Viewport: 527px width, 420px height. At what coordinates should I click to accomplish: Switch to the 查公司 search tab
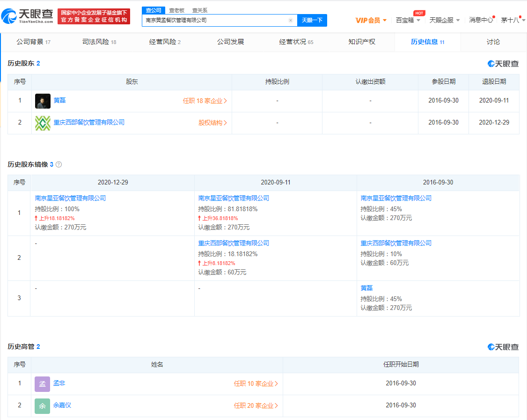pyautogui.click(x=154, y=10)
